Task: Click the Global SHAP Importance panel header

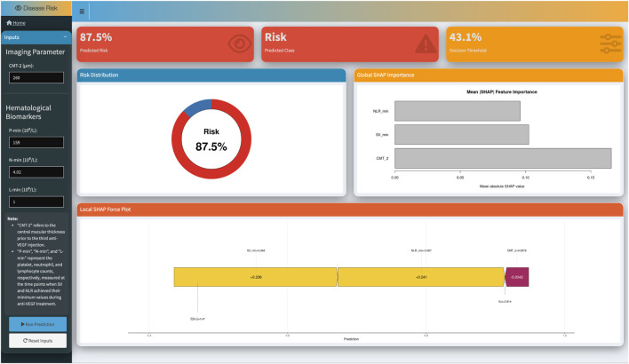Action: click(489, 75)
